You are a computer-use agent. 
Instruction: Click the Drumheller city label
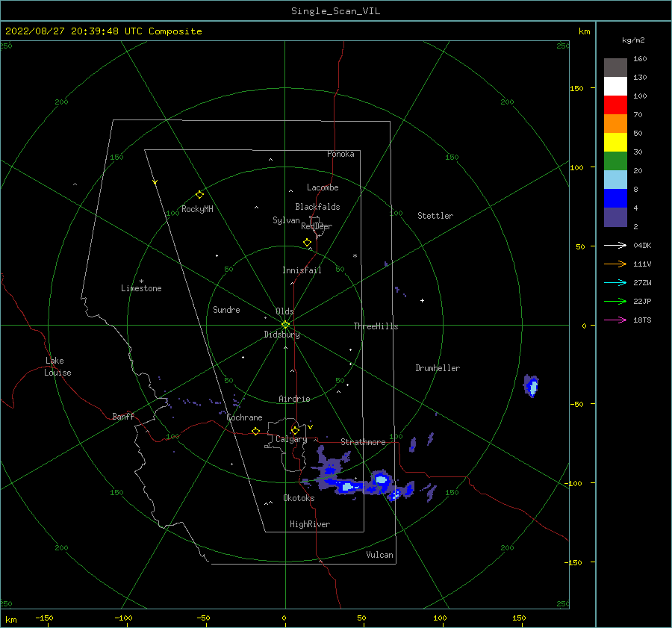tap(438, 368)
